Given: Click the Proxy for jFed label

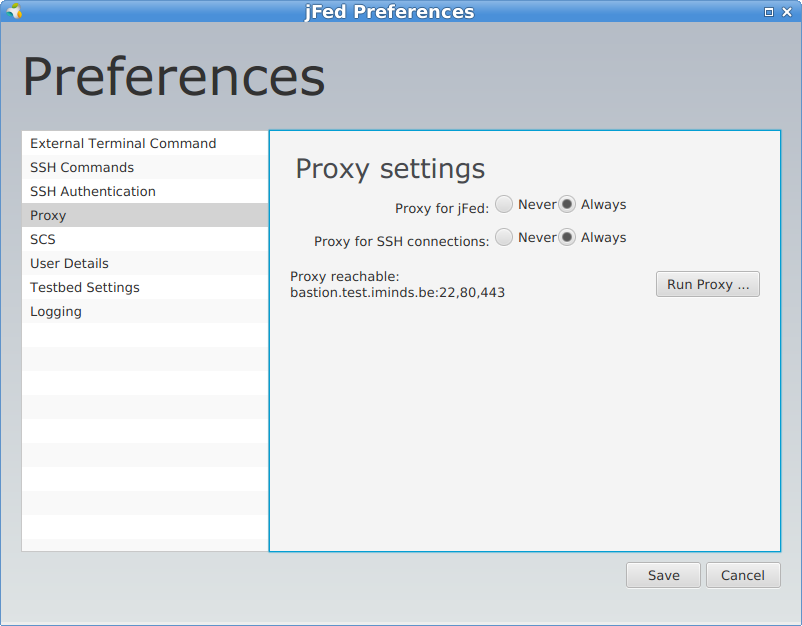Looking at the screenshot, I should coord(442,208).
